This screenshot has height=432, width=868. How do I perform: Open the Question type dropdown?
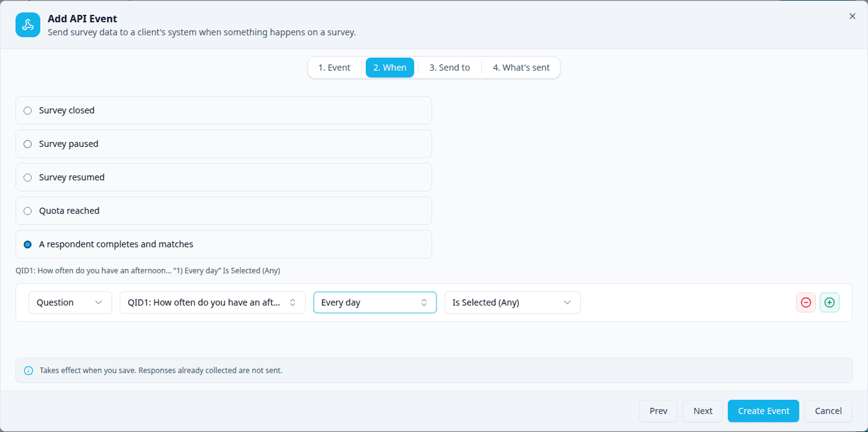tap(70, 302)
